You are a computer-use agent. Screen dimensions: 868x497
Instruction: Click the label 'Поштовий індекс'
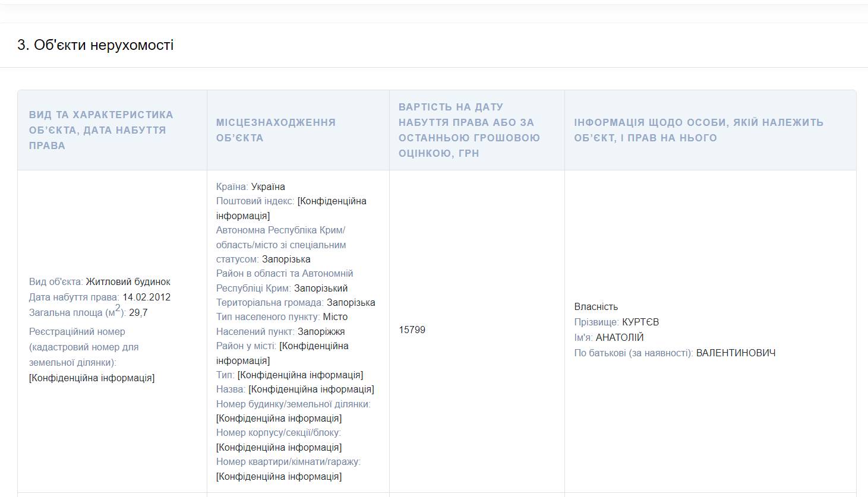[x=255, y=201]
